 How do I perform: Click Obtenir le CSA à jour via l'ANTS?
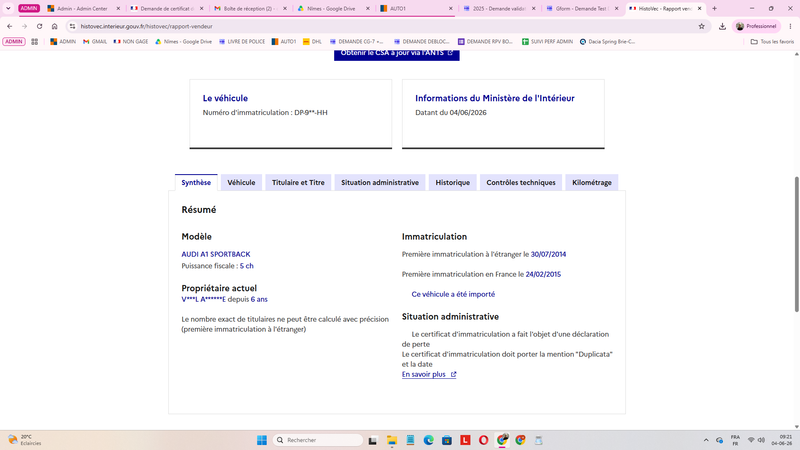(x=396, y=54)
